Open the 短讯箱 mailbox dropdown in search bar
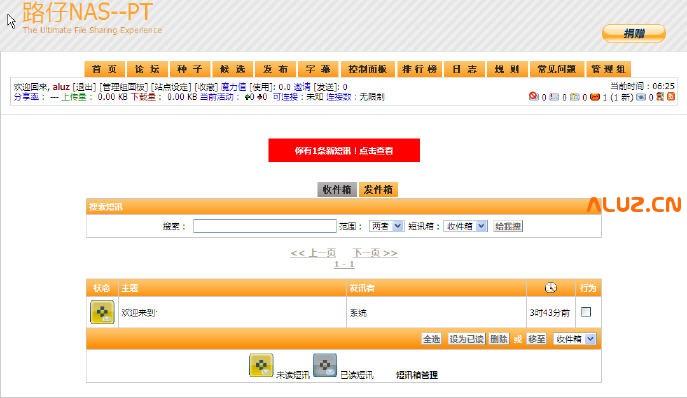 click(x=465, y=226)
